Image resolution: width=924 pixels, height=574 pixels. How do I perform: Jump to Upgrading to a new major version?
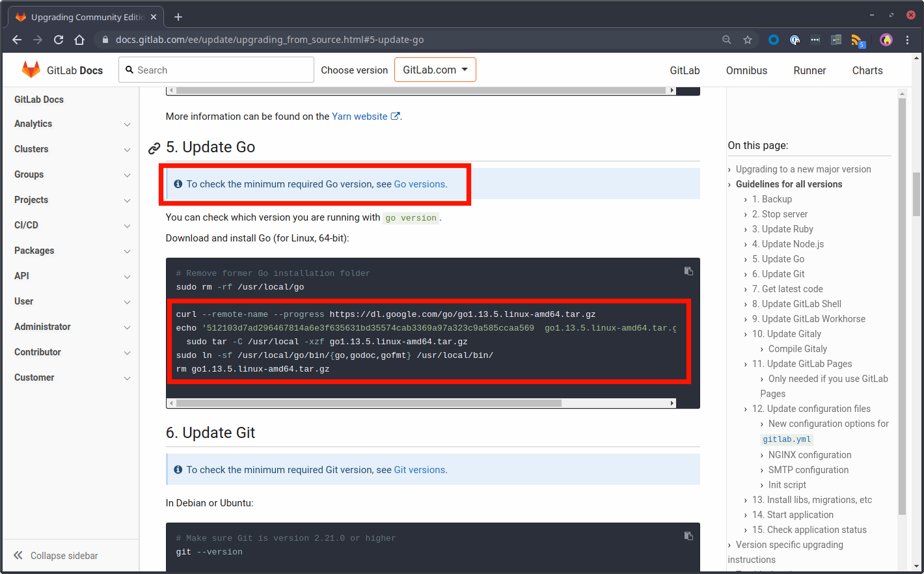pyautogui.click(x=803, y=169)
